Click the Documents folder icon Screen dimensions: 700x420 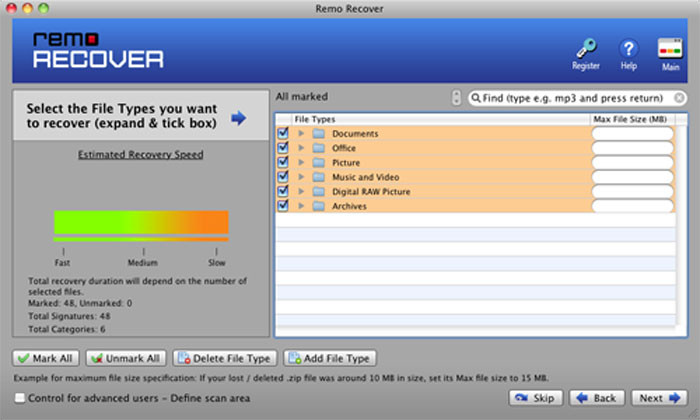[319, 133]
